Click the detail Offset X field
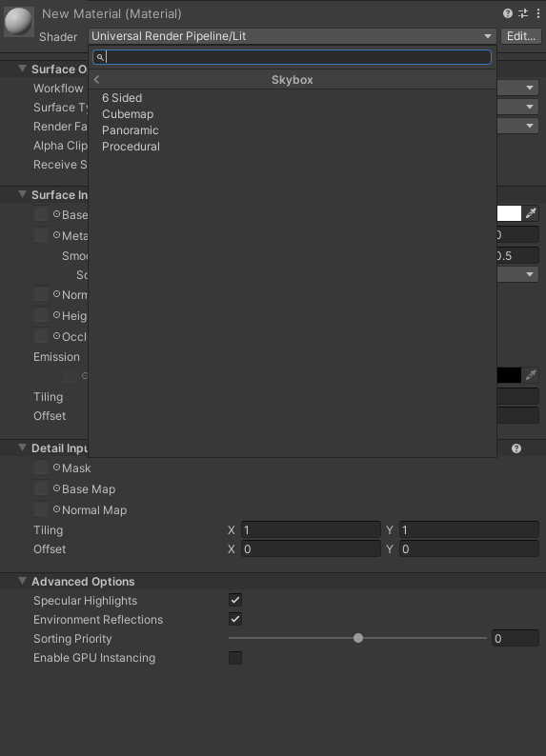This screenshot has width=546, height=756. tap(311, 549)
